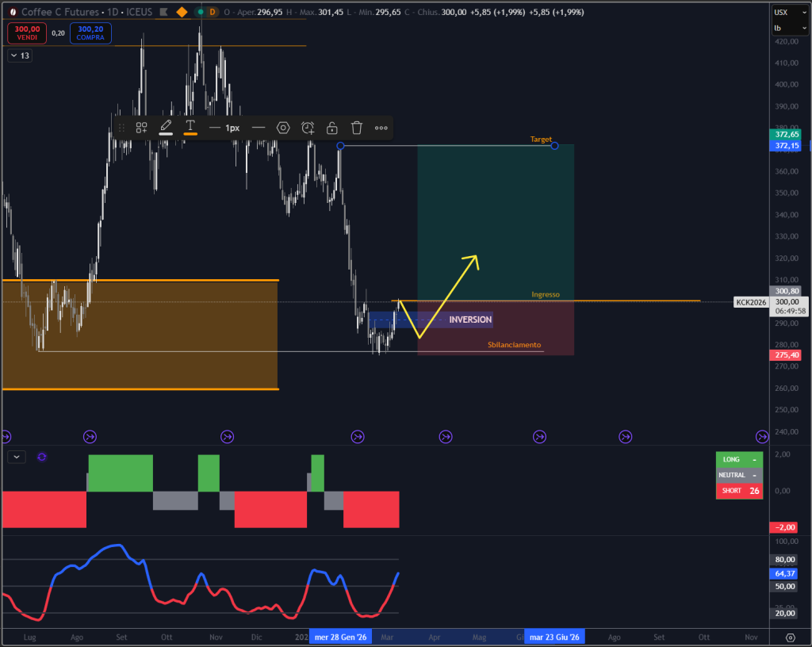The height and width of the screenshot is (647, 812).
Task: Select the solid line style icon
Action: pyautogui.click(x=259, y=128)
